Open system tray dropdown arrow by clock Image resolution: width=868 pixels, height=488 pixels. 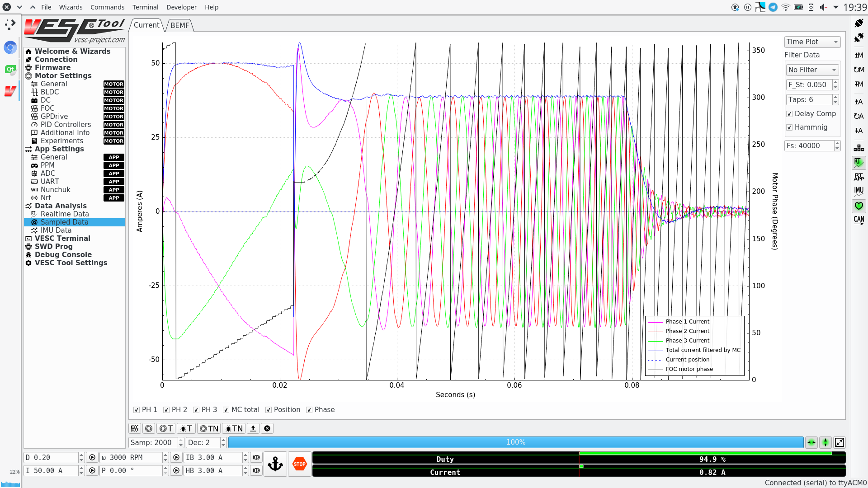[836, 7]
